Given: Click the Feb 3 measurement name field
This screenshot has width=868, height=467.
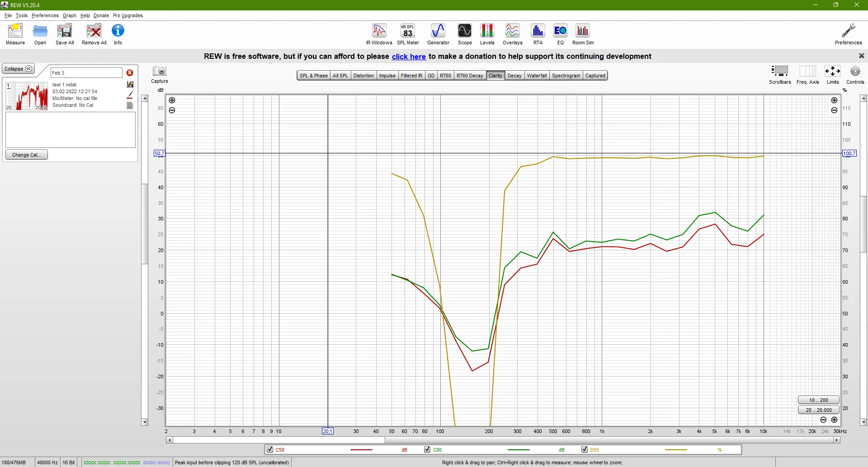Looking at the screenshot, I should pos(86,73).
